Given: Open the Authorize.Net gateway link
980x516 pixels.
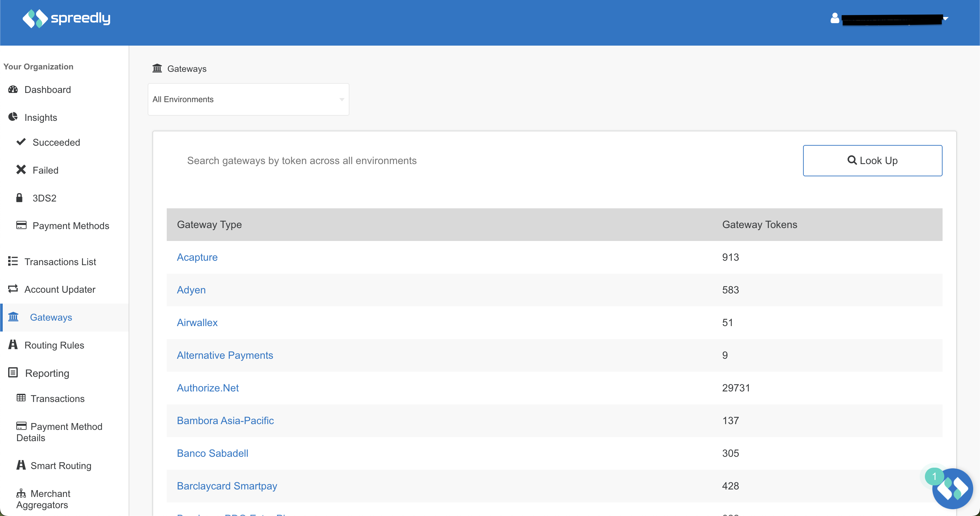Looking at the screenshot, I should pos(208,388).
